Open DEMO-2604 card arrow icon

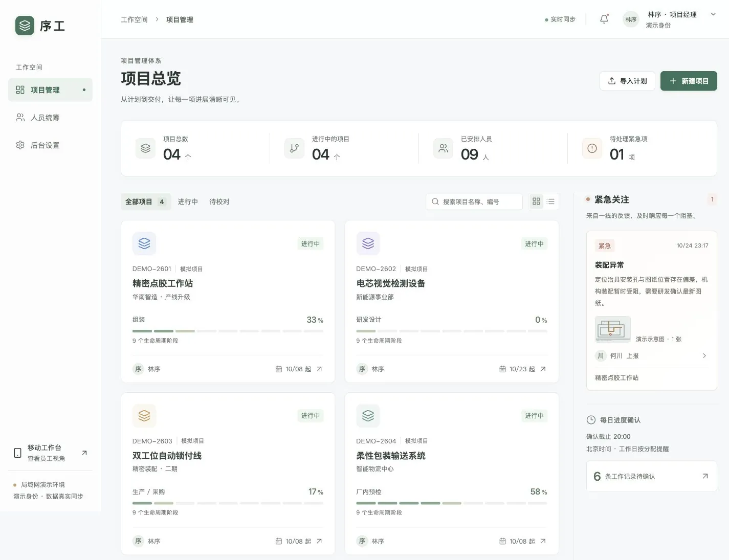(x=543, y=541)
